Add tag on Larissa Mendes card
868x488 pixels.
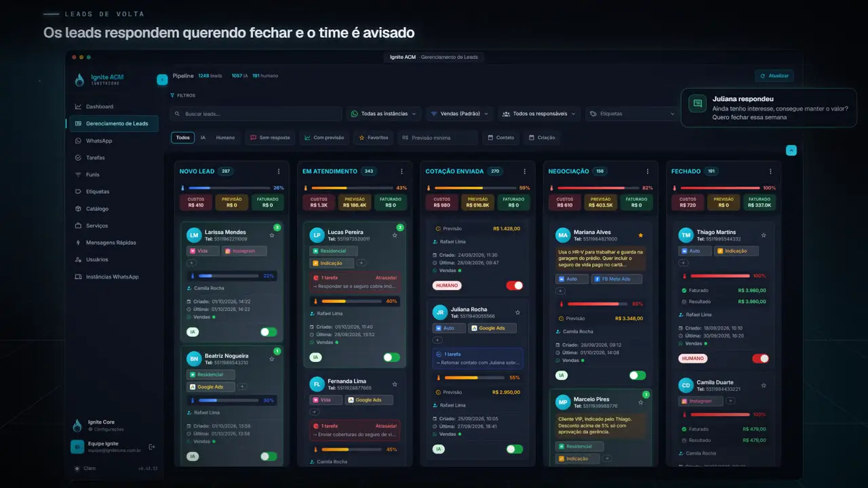(x=191, y=263)
